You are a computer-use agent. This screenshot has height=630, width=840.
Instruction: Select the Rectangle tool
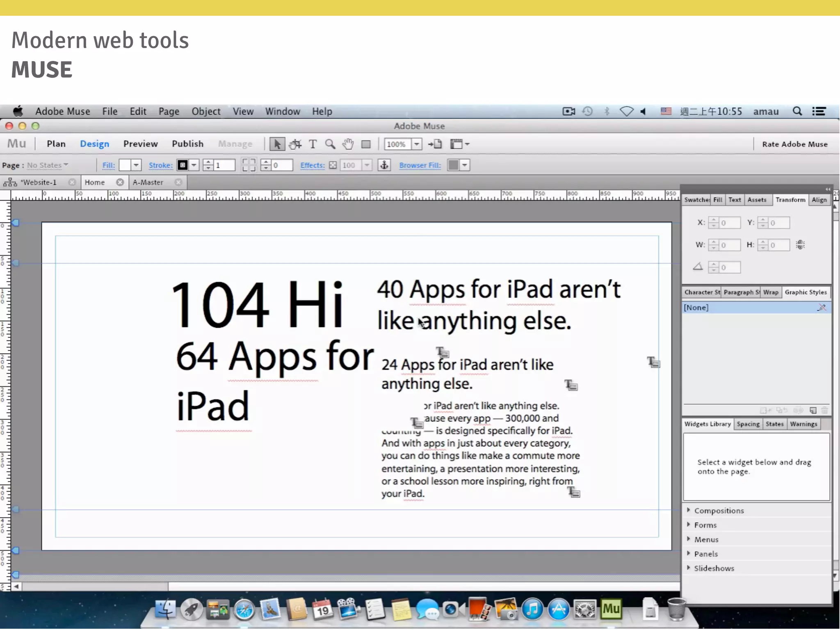coord(366,144)
